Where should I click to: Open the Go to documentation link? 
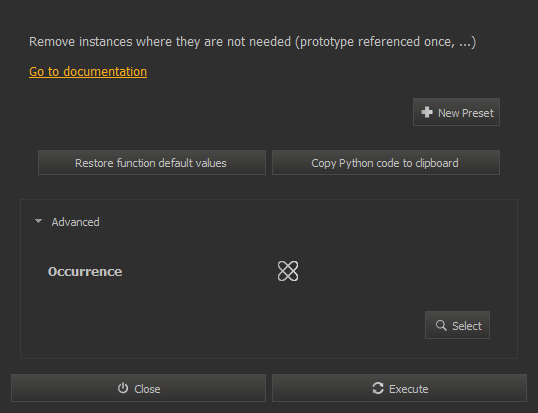88,72
